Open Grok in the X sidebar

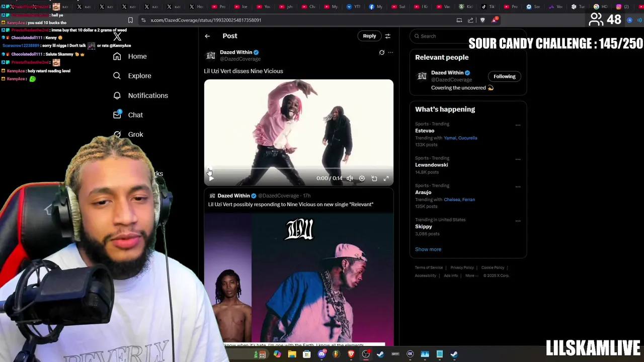[128, 134]
